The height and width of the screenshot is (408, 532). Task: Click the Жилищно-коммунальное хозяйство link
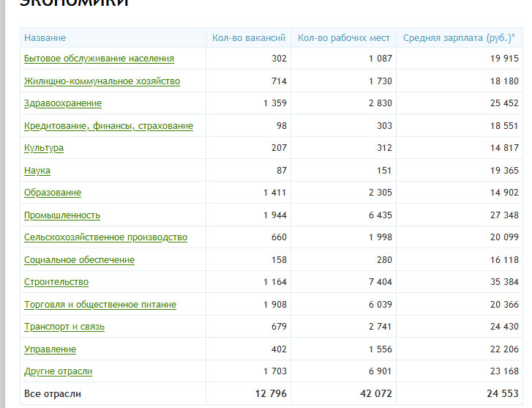tap(102, 81)
